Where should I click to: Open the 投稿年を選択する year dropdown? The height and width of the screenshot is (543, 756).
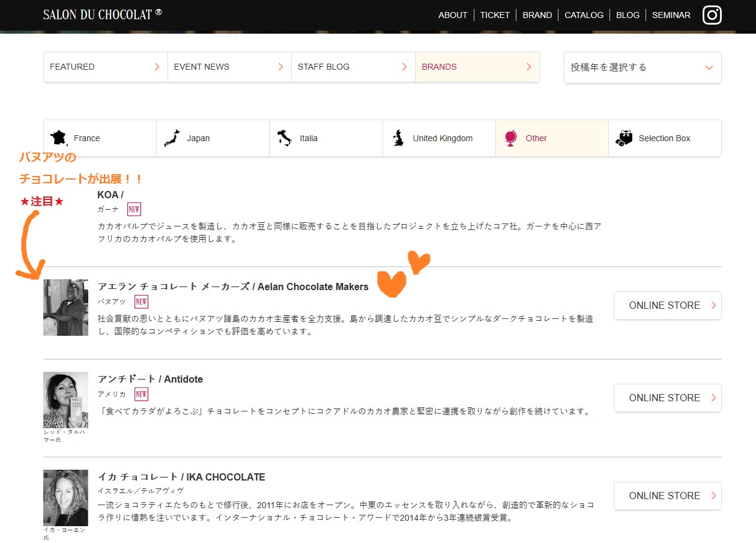pyautogui.click(x=643, y=67)
